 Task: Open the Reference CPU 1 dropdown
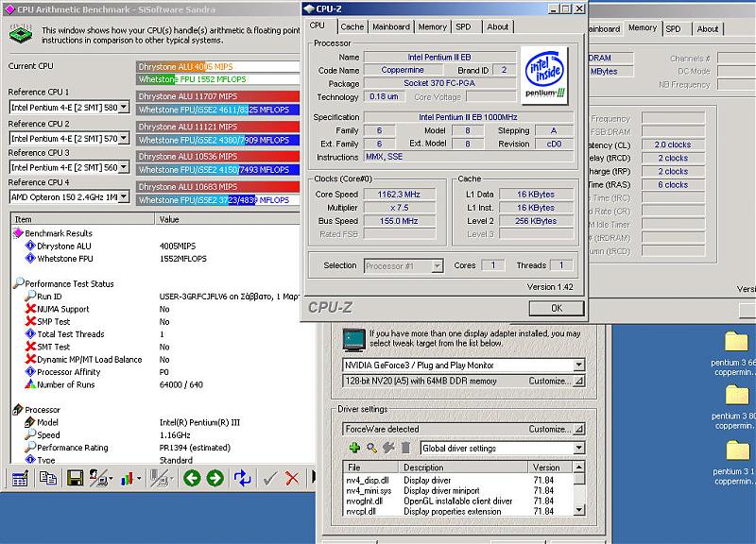tap(124, 107)
